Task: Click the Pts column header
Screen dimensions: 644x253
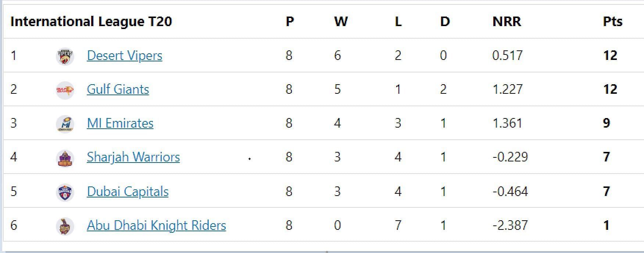Action: pyautogui.click(x=613, y=21)
